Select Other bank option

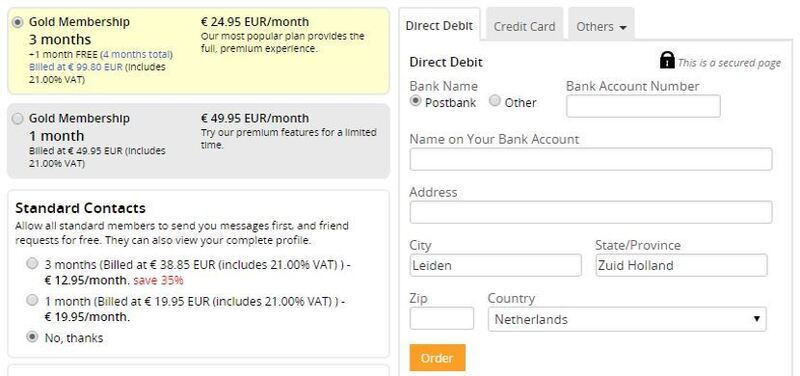coord(494,101)
